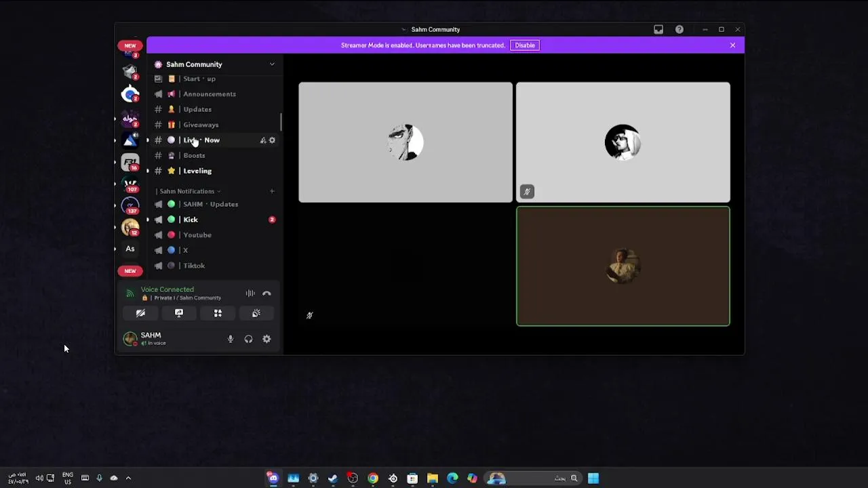Select the muted second participant tile
The image size is (868, 488).
point(623,142)
